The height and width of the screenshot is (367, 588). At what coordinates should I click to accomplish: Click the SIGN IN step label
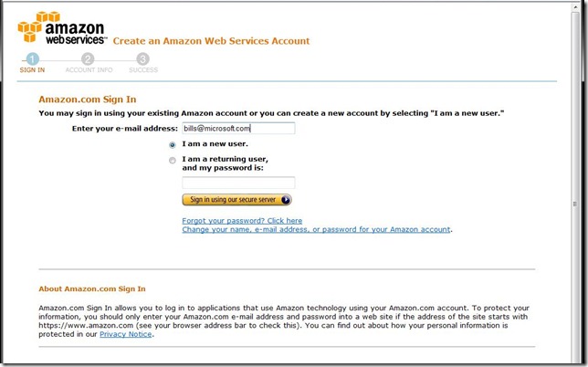(x=32, y=69)
